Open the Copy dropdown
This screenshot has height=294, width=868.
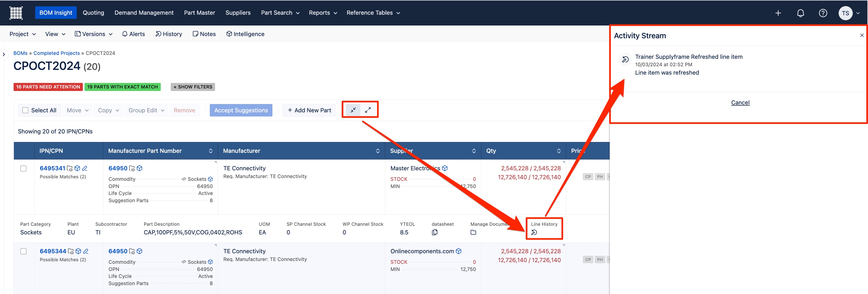[109, 110]
